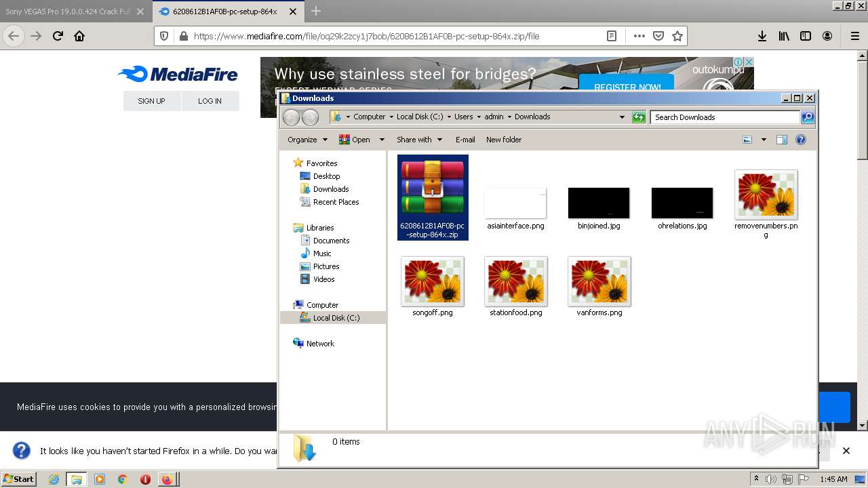Viewport: 868px width, 488px height.
Task: Open Explorer help icon
Action: [x=801, y=140]
